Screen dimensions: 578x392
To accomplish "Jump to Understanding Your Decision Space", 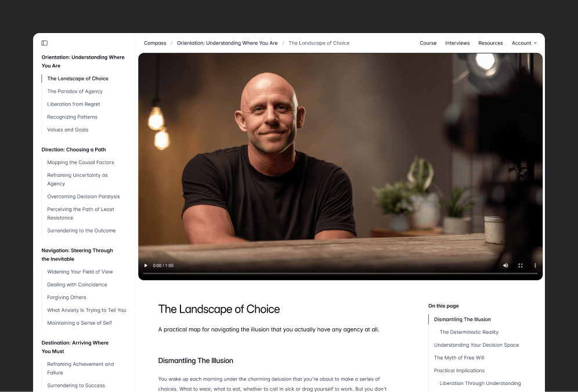I will pos(476,345).
